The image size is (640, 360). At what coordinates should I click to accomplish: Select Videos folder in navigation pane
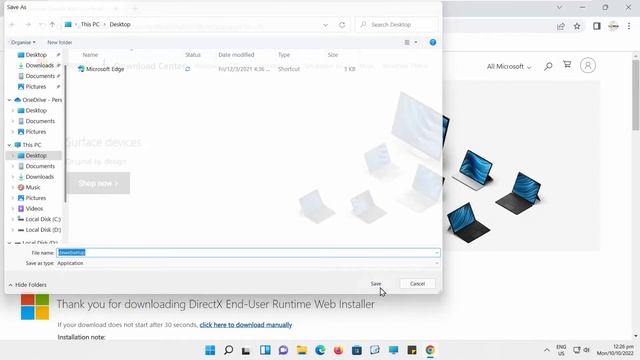34,209
